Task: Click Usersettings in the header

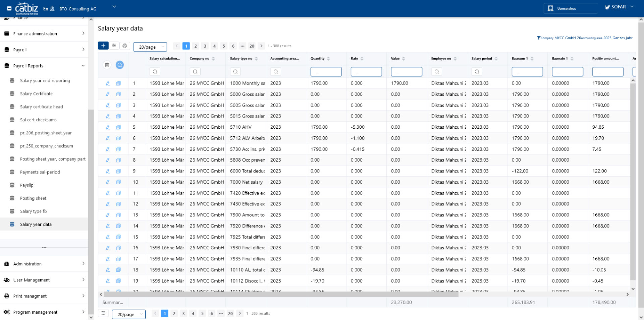Action: (x=567, y=9)
